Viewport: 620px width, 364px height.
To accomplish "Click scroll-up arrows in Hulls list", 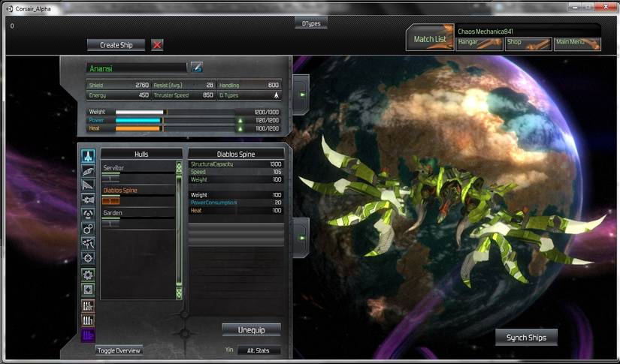I will [x=179, y=168].
